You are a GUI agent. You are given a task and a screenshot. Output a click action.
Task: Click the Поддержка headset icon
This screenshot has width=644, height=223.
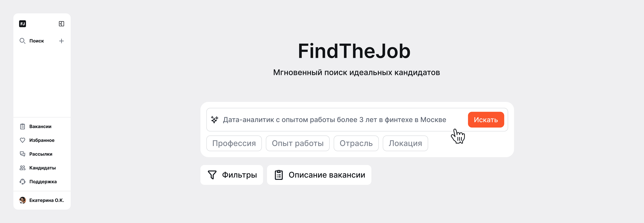23,181
